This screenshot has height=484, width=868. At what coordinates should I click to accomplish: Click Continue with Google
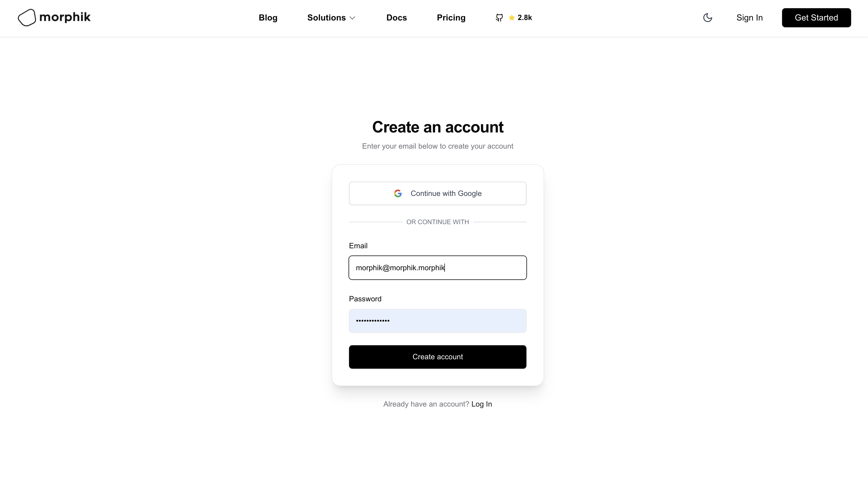tap(437, 193)
